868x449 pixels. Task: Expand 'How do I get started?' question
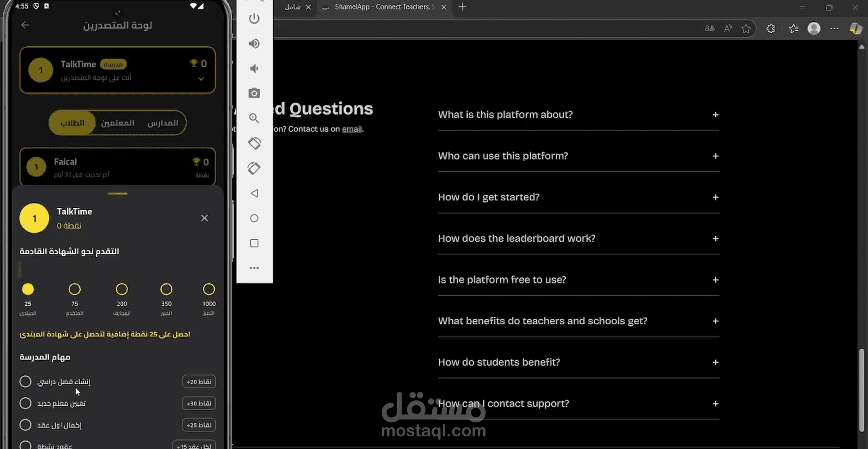578,197
